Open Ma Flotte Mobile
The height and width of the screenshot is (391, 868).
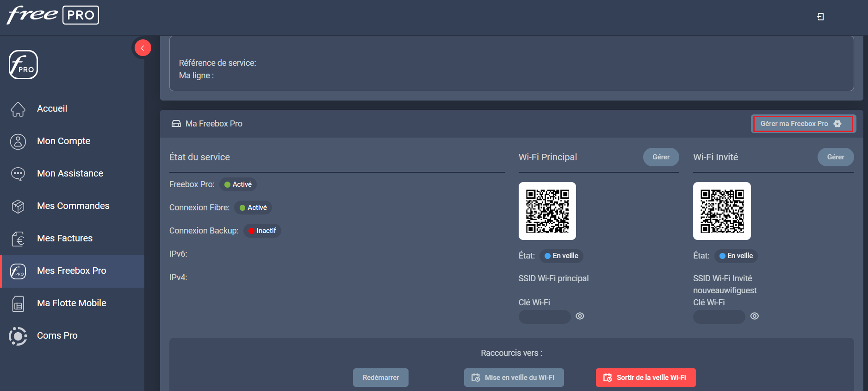[x=72, y=303]
